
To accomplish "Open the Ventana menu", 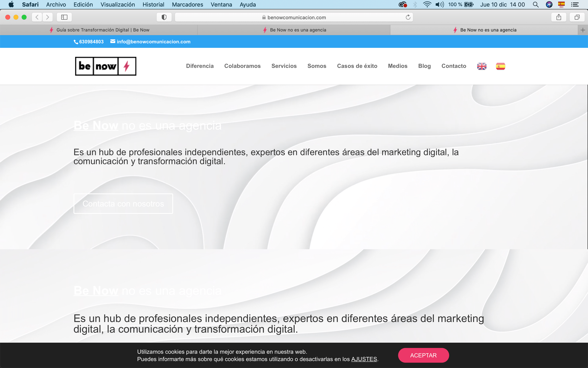I will pos(221,4).
